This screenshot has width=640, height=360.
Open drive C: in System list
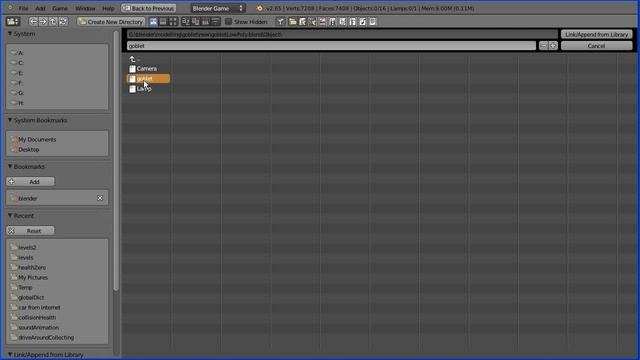(20, 63)
